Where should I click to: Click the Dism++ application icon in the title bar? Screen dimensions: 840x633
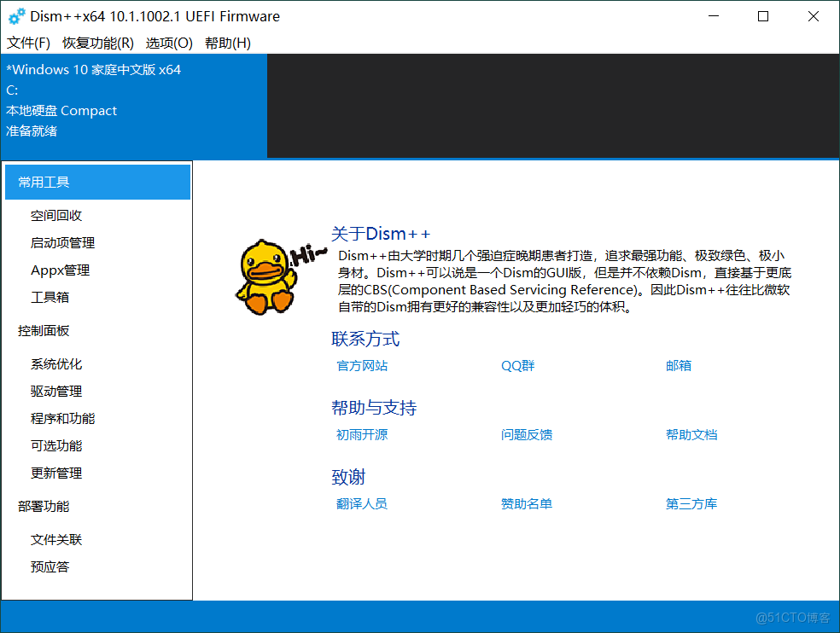point(16,15)
